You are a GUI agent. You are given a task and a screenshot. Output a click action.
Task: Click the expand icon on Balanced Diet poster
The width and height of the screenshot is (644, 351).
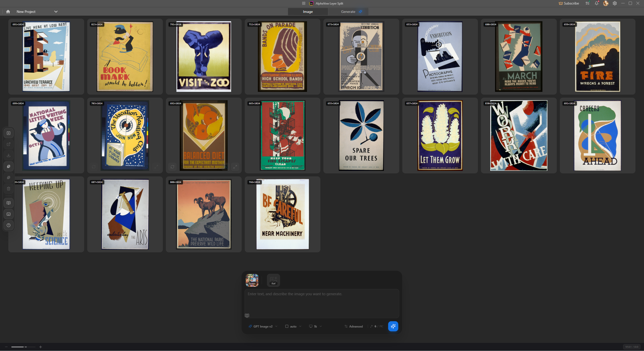pos(235,167)
